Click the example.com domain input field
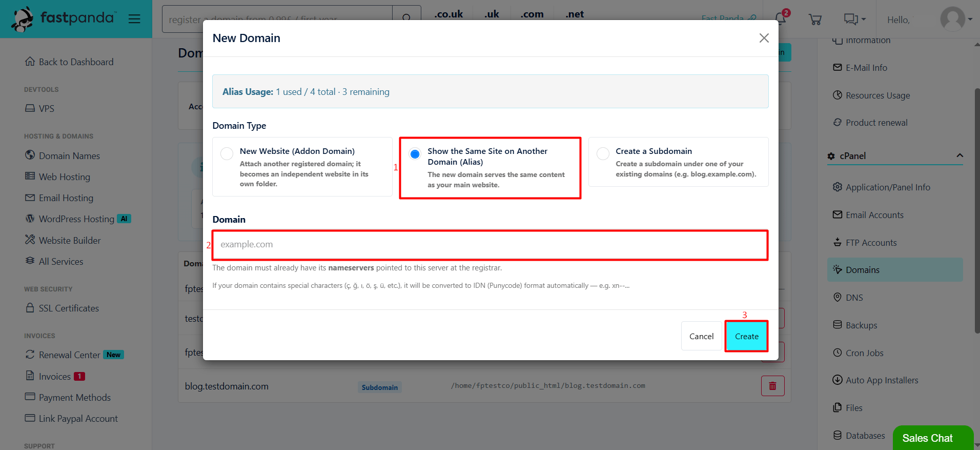The width and height of the screenshot is (980, 450). [490, 245]
